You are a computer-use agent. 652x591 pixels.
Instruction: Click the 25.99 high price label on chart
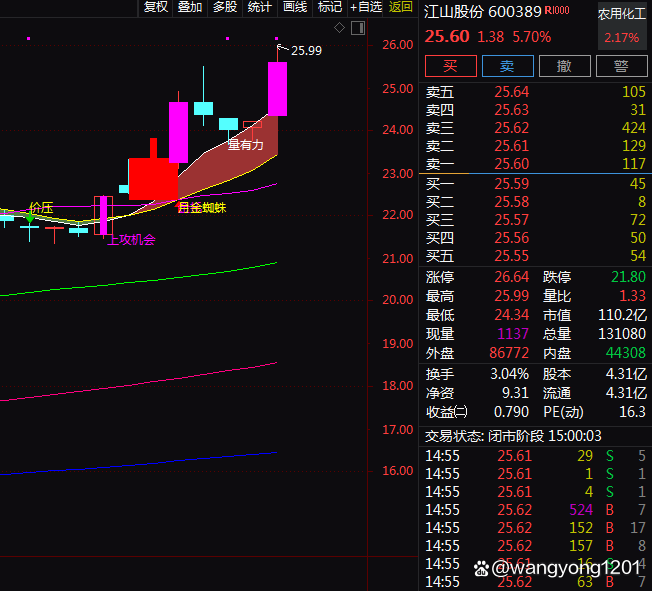[x=306, y=51]
